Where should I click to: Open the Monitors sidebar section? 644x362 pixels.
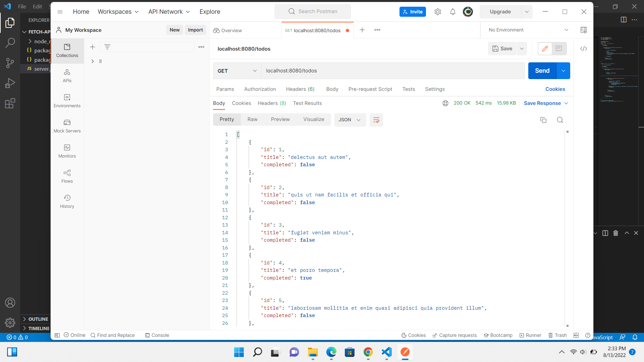[x=67, y=151]
